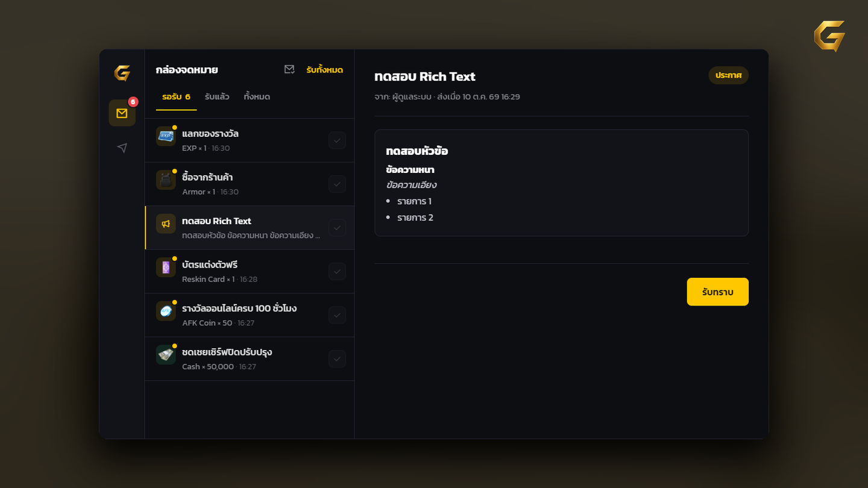Click the bold ข้อความหนา line in message body
Screen dimensions: 868x488
tap(410, 170)
